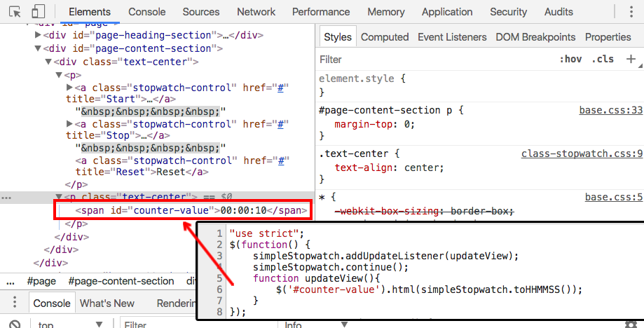The width and height of the screenshot is (644, 328).
Task: Click the margin-top: 0 declaration
Action: tap(375, 124)
